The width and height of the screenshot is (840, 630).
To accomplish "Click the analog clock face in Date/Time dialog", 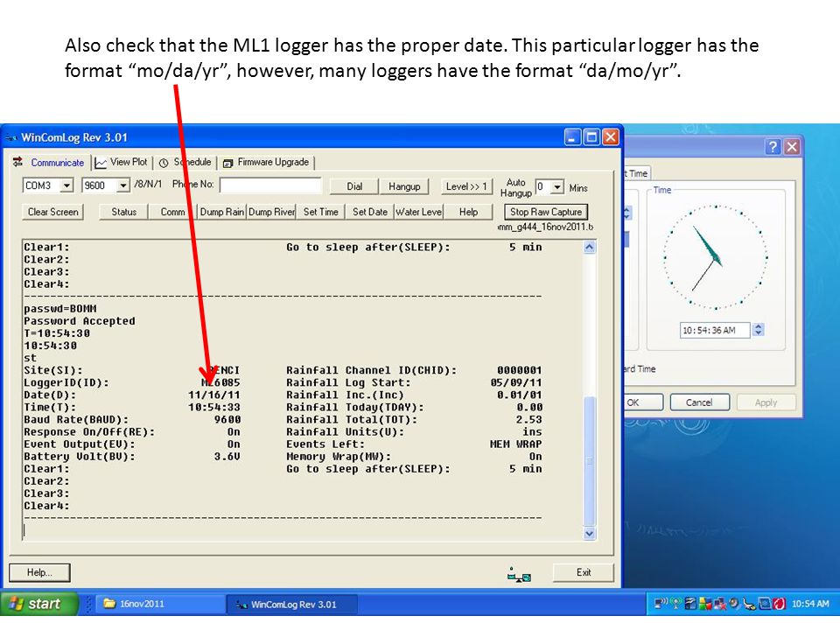I will point(716,257).
